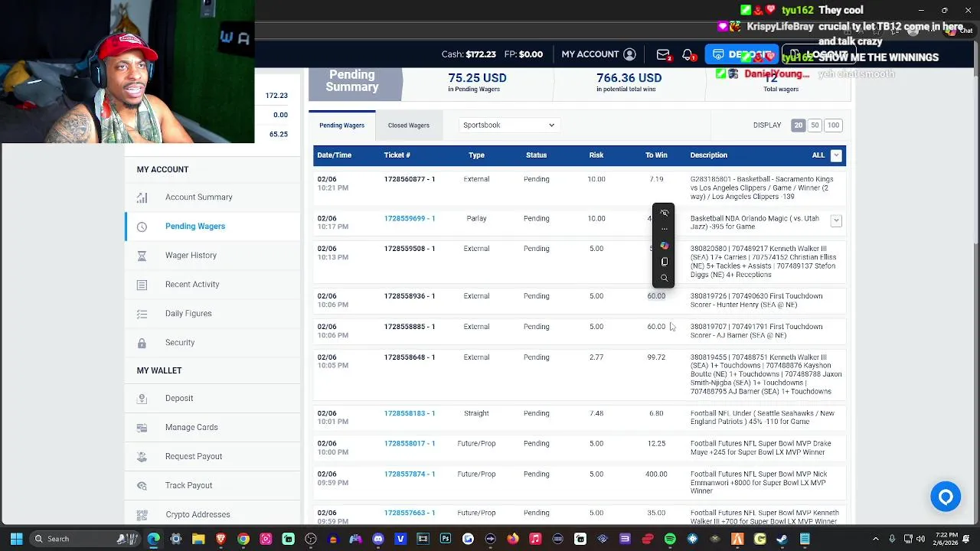Open the Sportsbook dropdown
The image size is (980, 551).
click(508, 126)
